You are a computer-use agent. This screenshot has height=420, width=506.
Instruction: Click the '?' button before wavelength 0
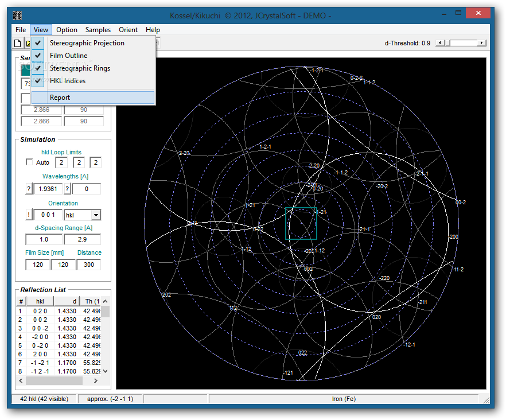[x=67, y=189]
